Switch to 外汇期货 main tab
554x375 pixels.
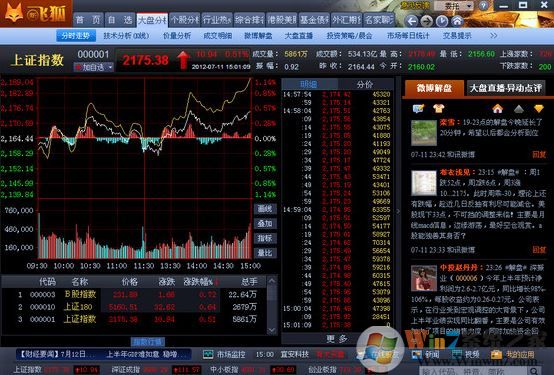(346, 20)
